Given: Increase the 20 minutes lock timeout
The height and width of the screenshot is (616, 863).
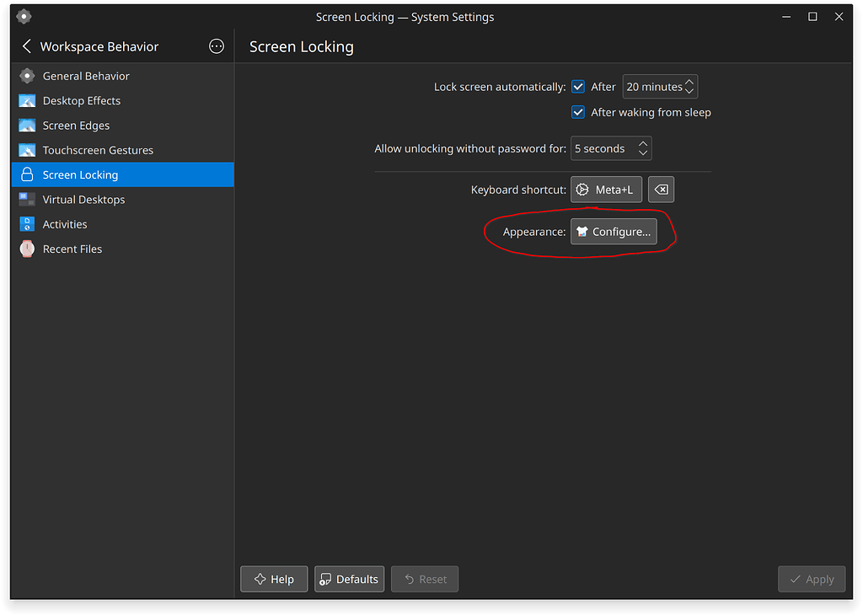Looking at the screenshot, I should (689, 81).
